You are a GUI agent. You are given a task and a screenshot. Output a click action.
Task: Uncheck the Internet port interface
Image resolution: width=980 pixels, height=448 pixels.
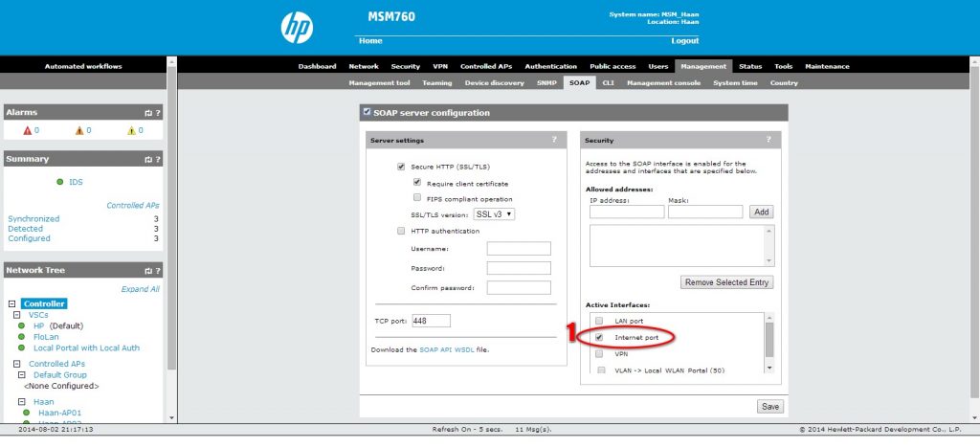[x=599, y=337]
